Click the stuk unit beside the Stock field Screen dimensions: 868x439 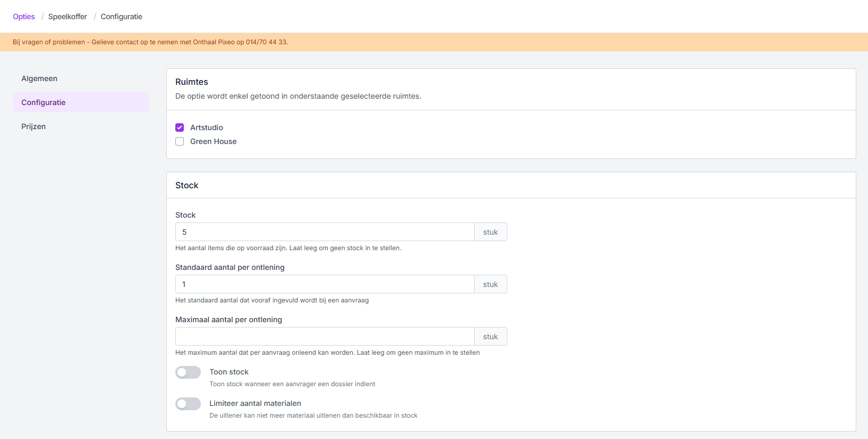click(x=490, y=232)
